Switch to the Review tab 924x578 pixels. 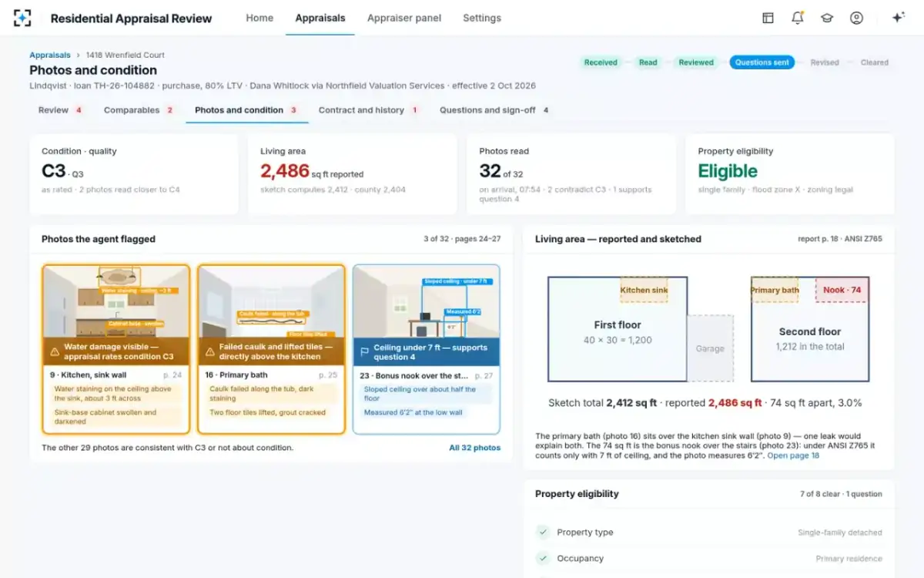tap(61, 110)
